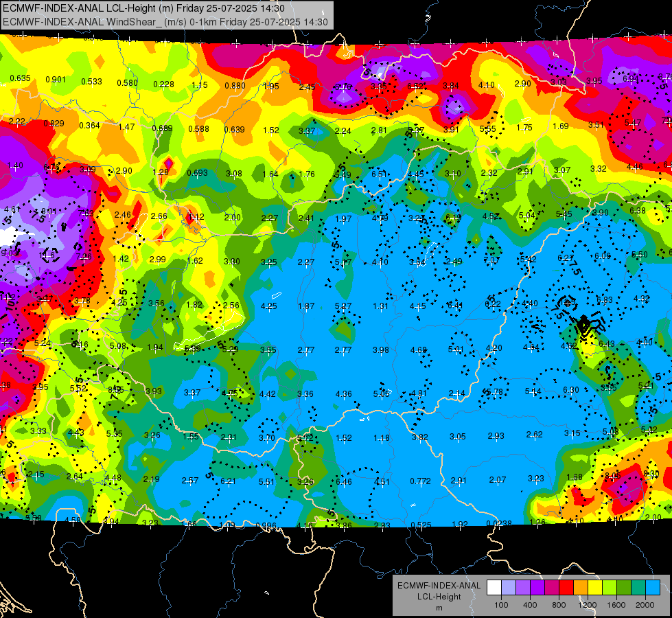The height and width of the screenshot is (618, 672).
Task: Click legend tick label '2000'
Action: 645,605
